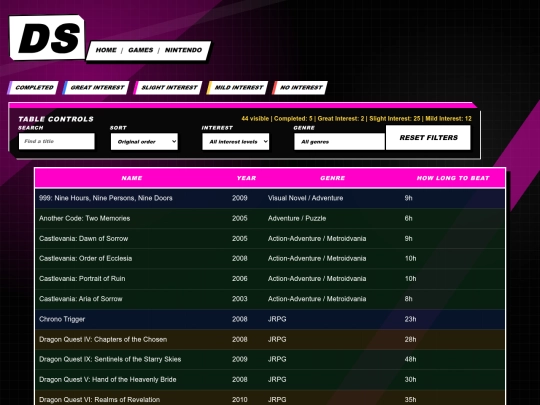The width and height of the screenshot is (540, 405).
Task: Sort by the GENRE column header
Action: tap(332, 178)
